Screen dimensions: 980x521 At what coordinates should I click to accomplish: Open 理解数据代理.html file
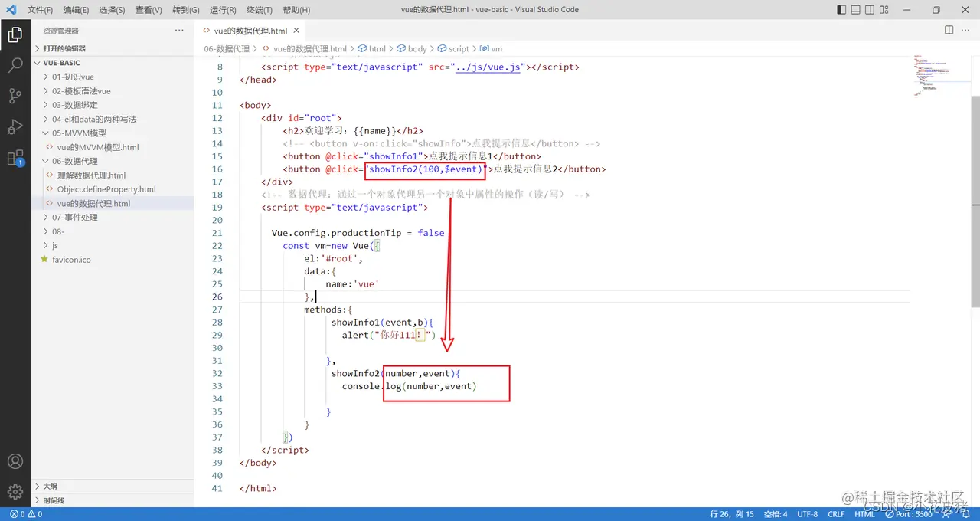click(x=112, y=175)
